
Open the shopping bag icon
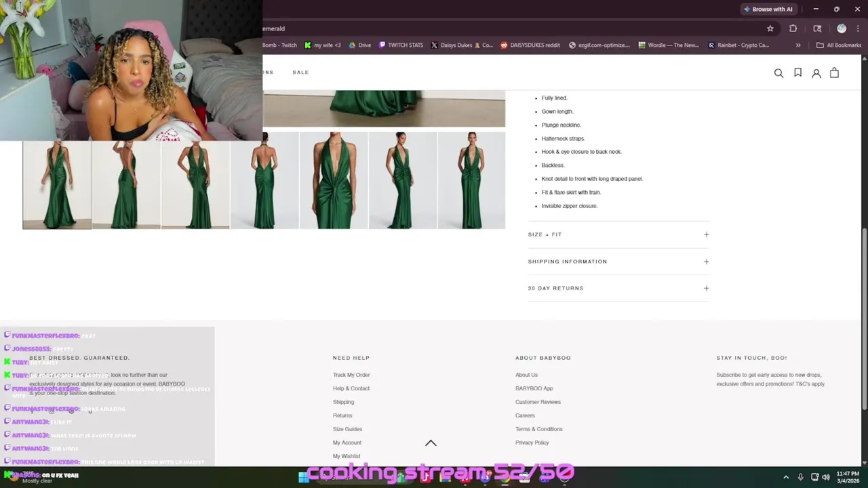point(834,73)
